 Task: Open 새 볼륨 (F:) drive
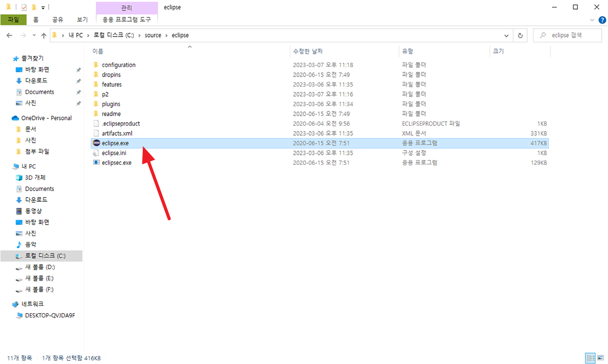tap(39, 290)
